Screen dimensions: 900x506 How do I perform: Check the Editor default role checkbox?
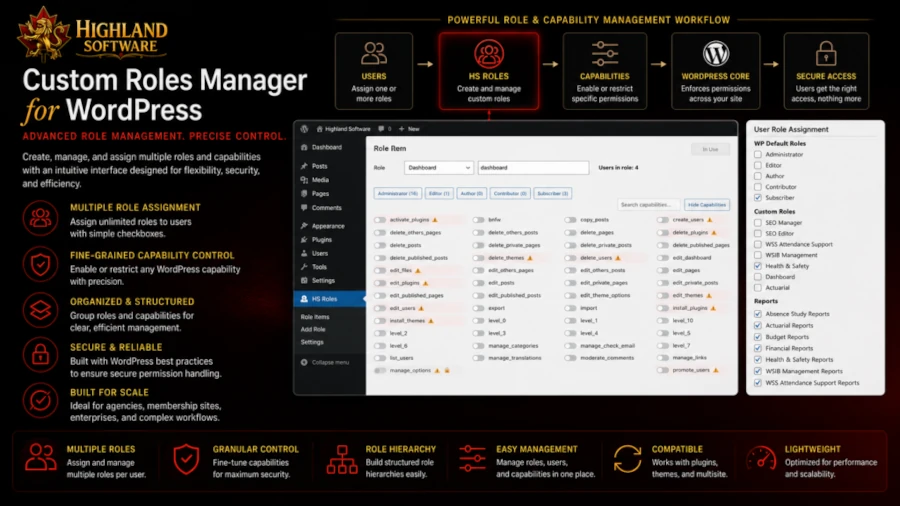pyautogui.click(x=758, y=165)
